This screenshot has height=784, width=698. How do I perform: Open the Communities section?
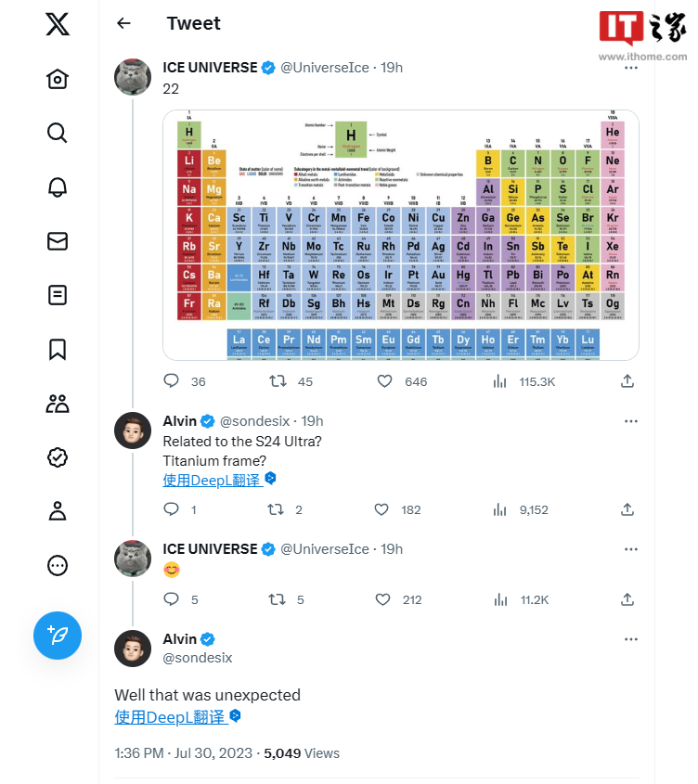tap(57, 404)
